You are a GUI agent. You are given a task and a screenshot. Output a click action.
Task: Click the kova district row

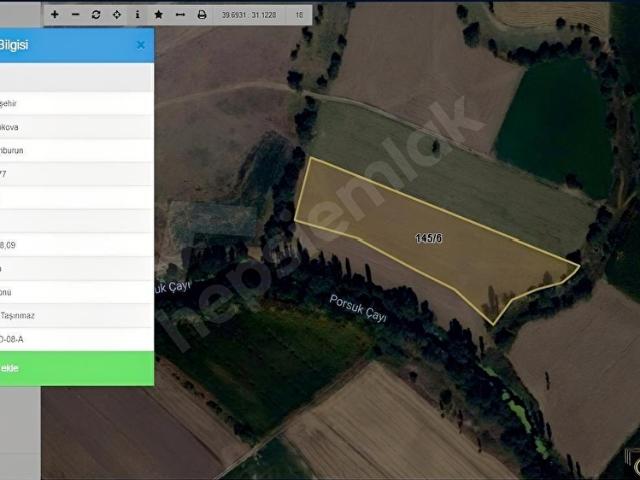(x=77, y=127)
